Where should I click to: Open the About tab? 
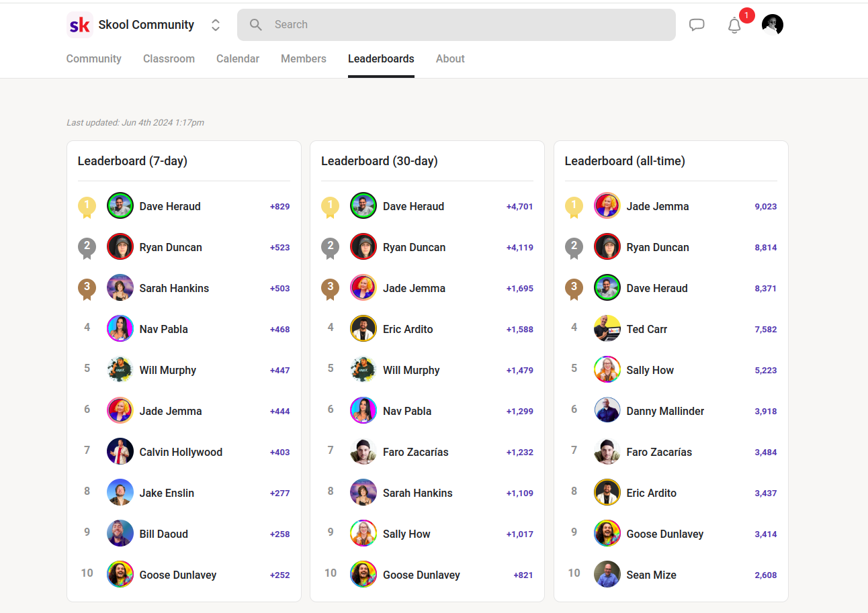point(450,58)
